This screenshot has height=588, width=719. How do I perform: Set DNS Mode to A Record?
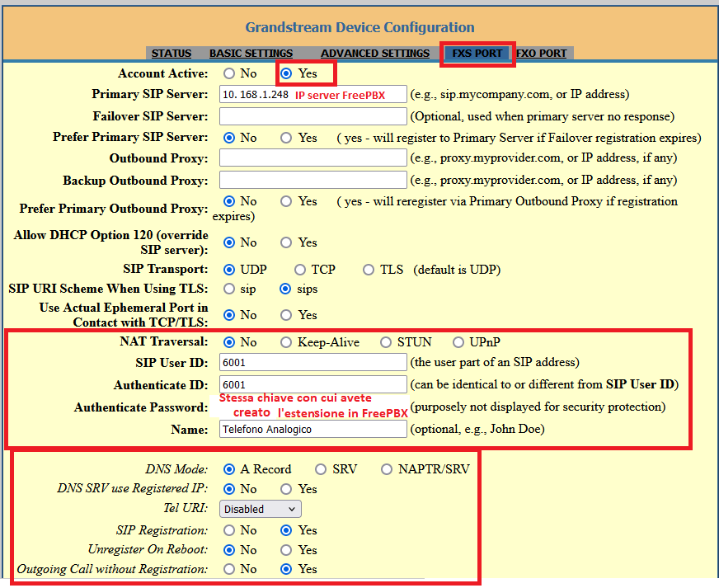pos(229,469)
